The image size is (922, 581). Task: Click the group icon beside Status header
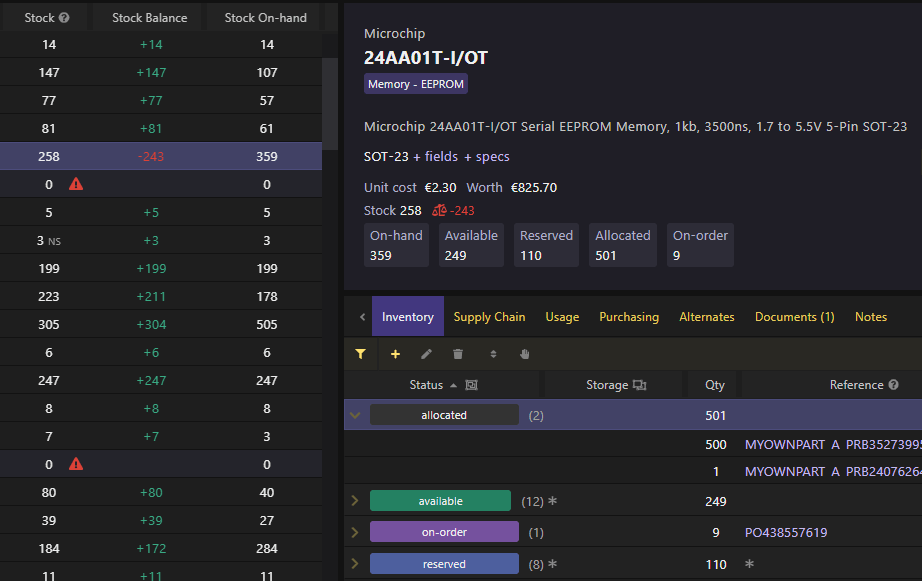point(472,385)
